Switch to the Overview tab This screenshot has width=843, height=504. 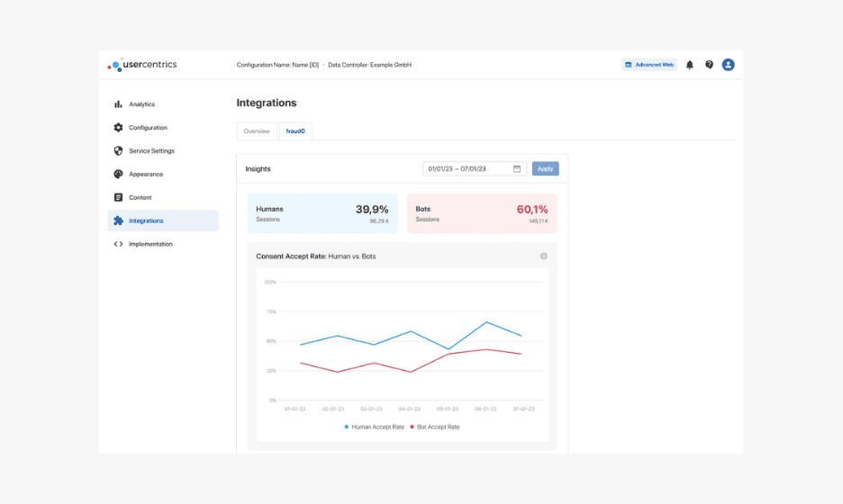pos(257,131)
